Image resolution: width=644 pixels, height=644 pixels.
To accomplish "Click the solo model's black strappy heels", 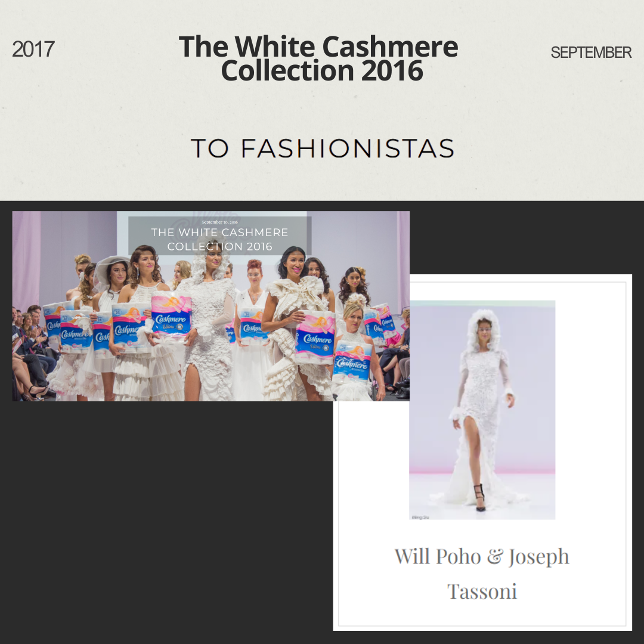I will 479,497.
